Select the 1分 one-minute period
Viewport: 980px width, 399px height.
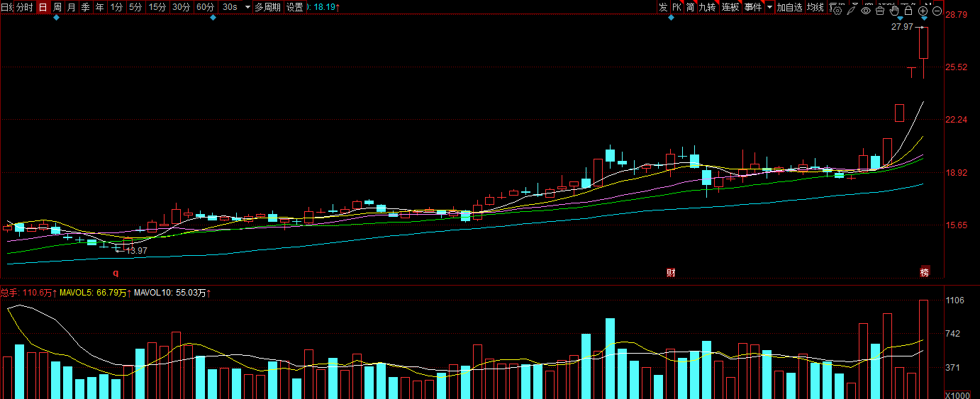(117, 7)
